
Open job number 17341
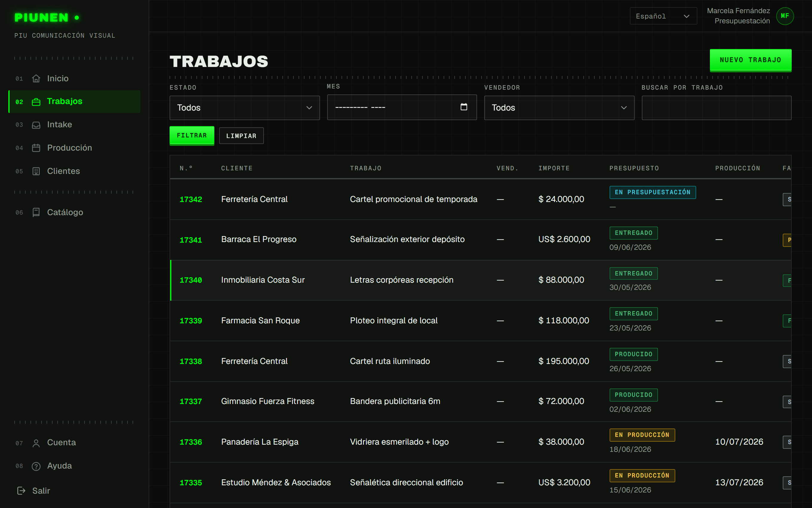pyautogui.click(x=190, y=240)
